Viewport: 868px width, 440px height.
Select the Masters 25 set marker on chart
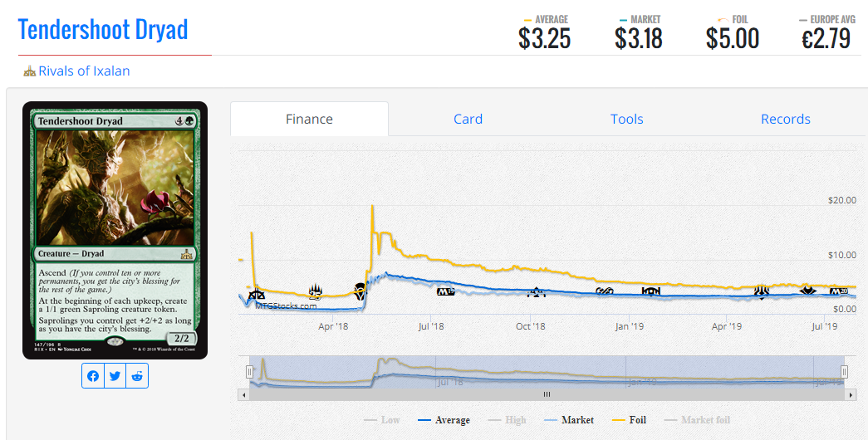click(316, 291)
